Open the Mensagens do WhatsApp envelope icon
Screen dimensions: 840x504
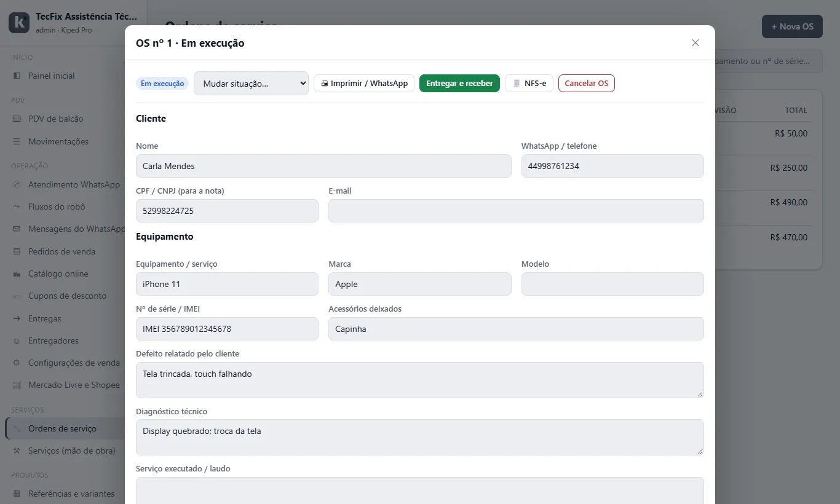click(17, 229)
